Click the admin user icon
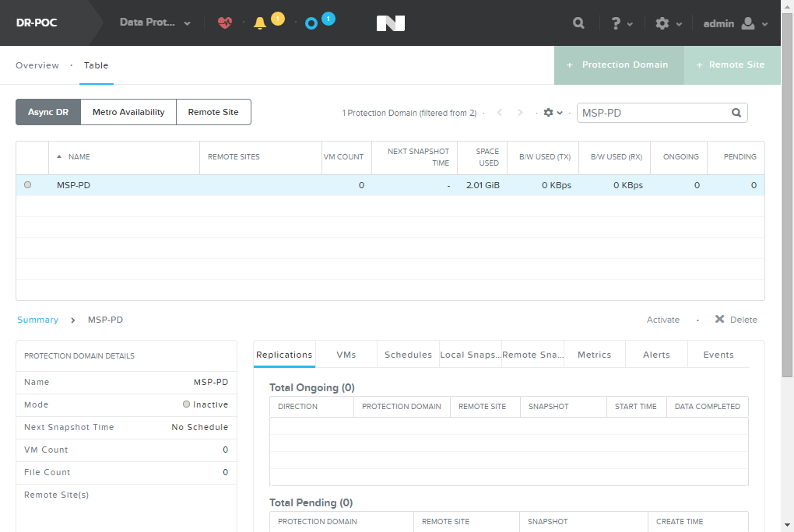Viewport: 794px width, 532px height. (747, 23)
